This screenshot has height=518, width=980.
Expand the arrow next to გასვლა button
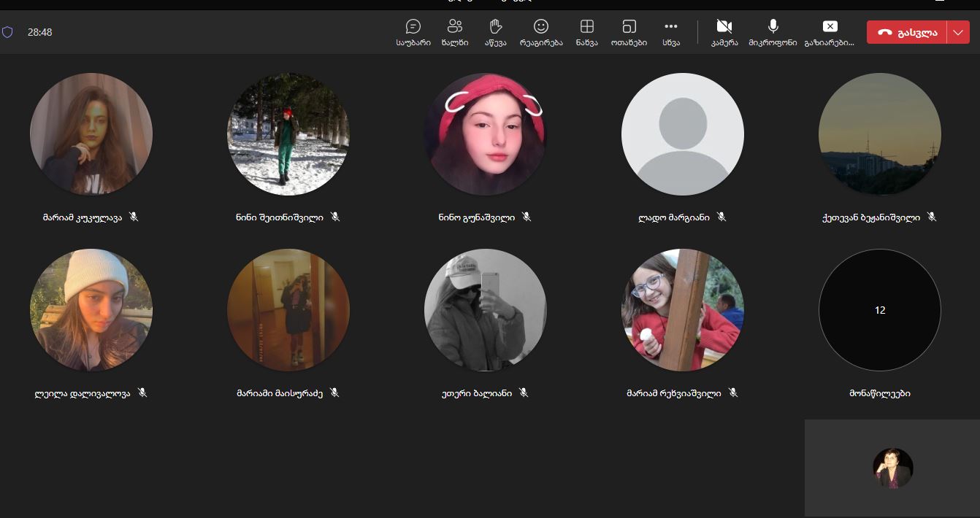coord(958,32)
